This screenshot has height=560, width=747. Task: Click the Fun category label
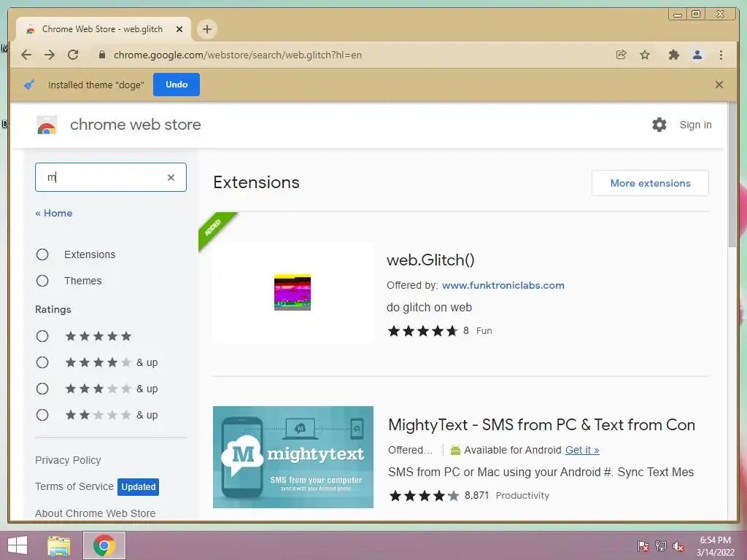click(x=484, y=331)
